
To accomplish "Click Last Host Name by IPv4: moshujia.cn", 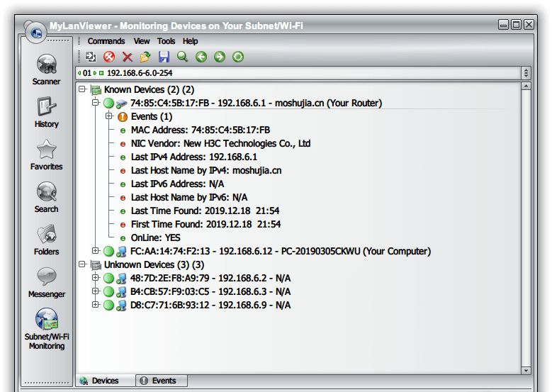I will [206, 171].
